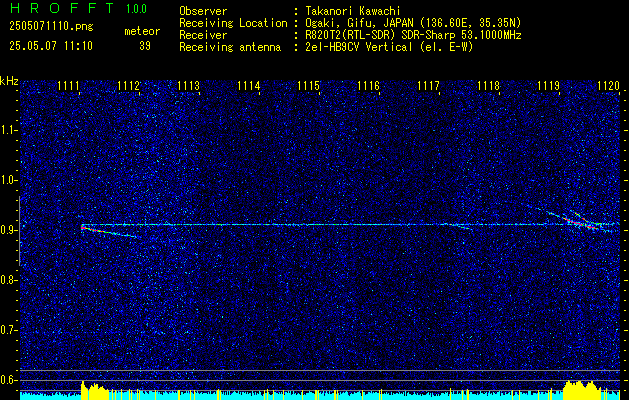This screenshot has width=629, height=400.
Task: Click the 0.6 kHz frequency label
Action: coord(9,380)
